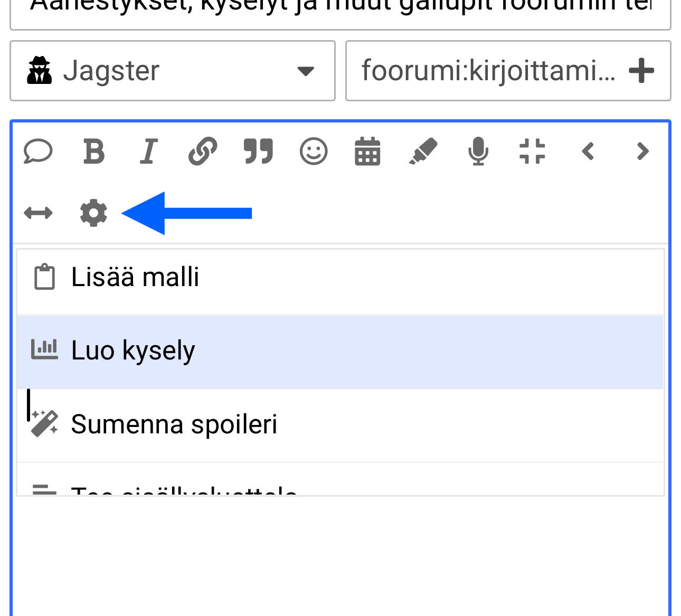The height and width of the screenshot is (616, 681).
Task: Click the left chevron toolbar arrow
Action: tap(588, 151)
